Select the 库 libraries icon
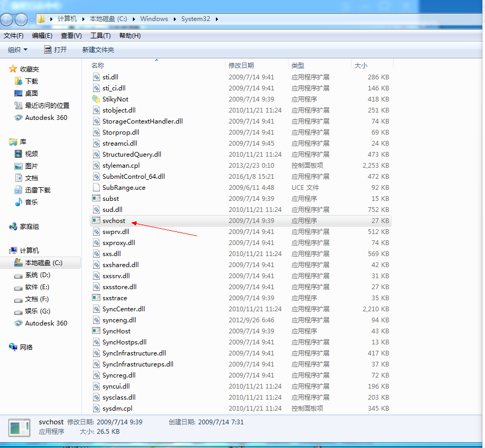Image resolution: width=485 pixels, height=448 pixels. click(13, 142)
